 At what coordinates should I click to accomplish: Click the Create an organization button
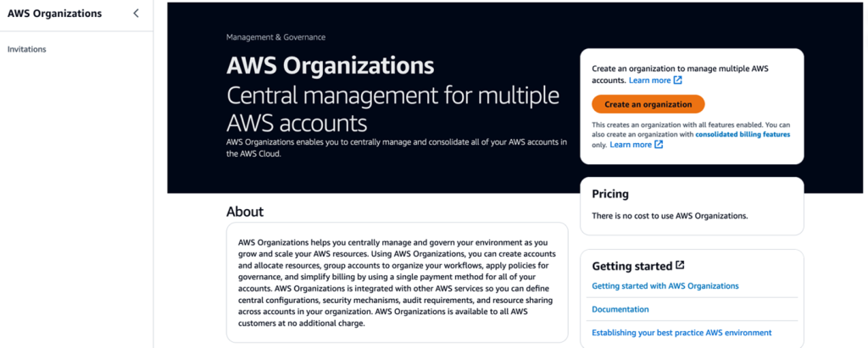tap(648, 104)
